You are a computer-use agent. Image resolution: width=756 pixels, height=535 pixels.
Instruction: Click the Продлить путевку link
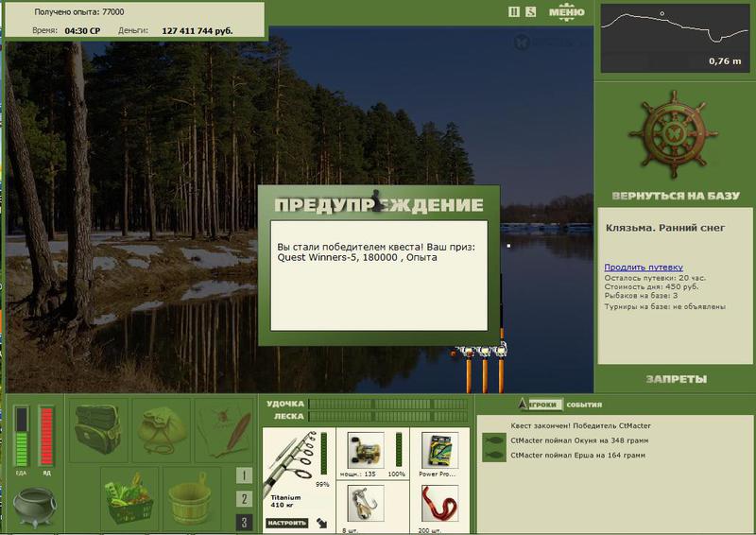point(644,267)
